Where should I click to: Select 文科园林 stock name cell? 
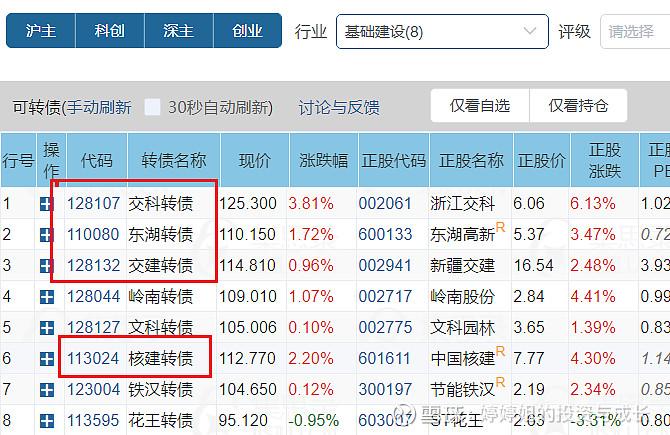tap(462, 327)
